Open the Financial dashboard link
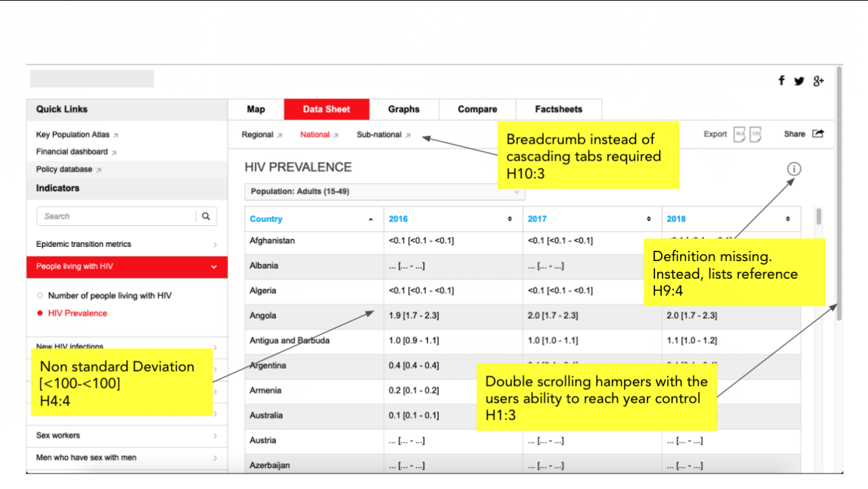The width and height of the screenshot is (868, 489). (x=72, y=152)
